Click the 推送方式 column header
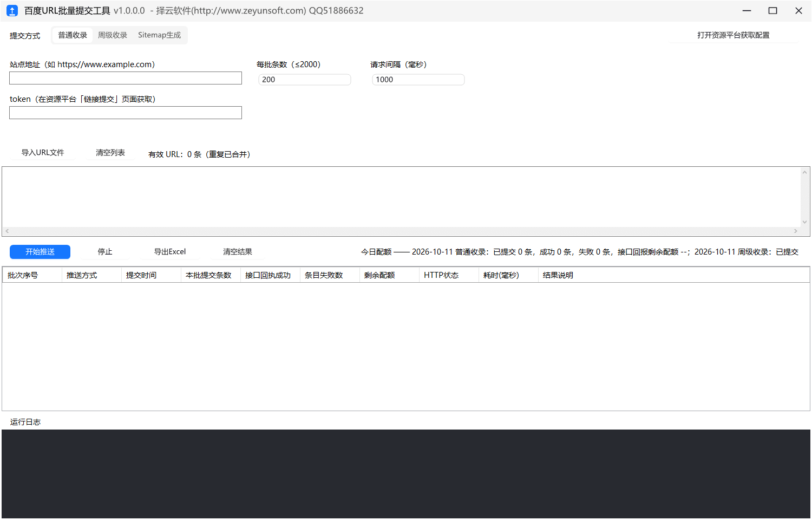 (x=92, y=275)
